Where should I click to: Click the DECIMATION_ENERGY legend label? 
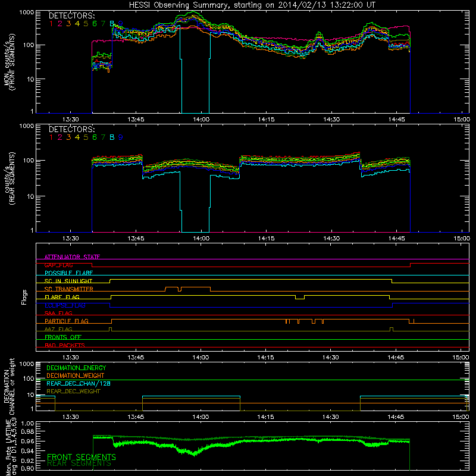[76, 368]
